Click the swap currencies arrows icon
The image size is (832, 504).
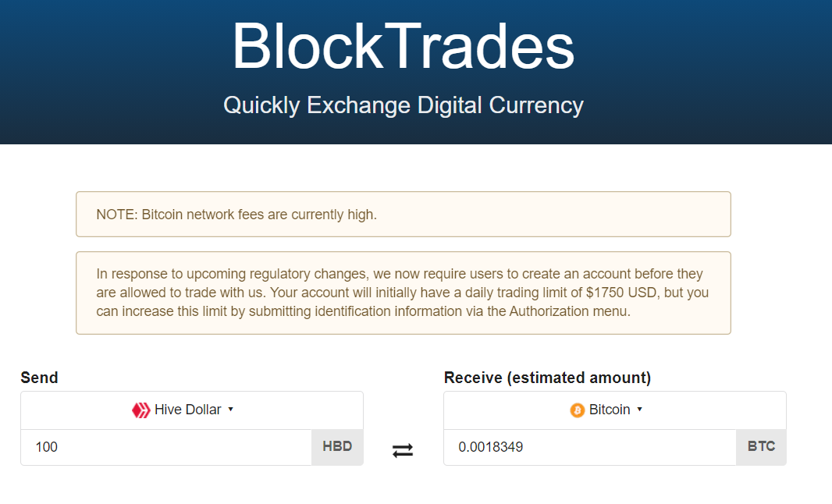tap(403, 451)
